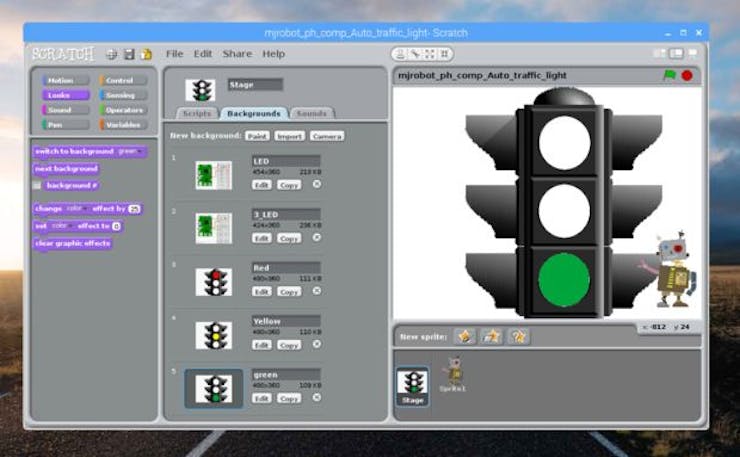Select the Yellow background thumbnail
740x457 pixels.
click(214, 335)
